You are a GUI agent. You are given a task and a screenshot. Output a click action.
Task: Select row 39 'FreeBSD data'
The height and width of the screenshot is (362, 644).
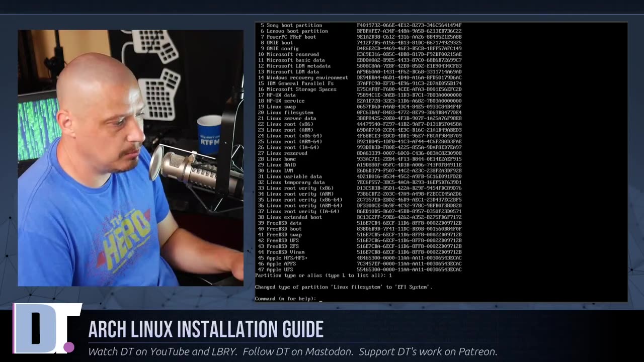pyautogui.click(x=360, y=223)
